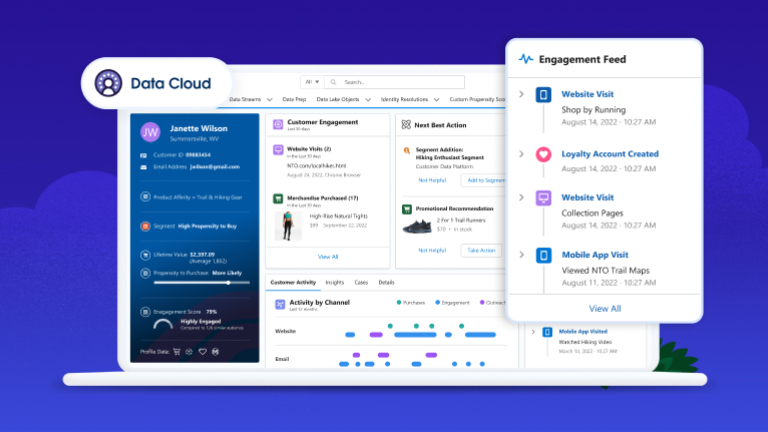Screen dimensions: 768x432
Task: Click the "Viewed NTO Trail Maps" text
Action: [x=605, y=270]
